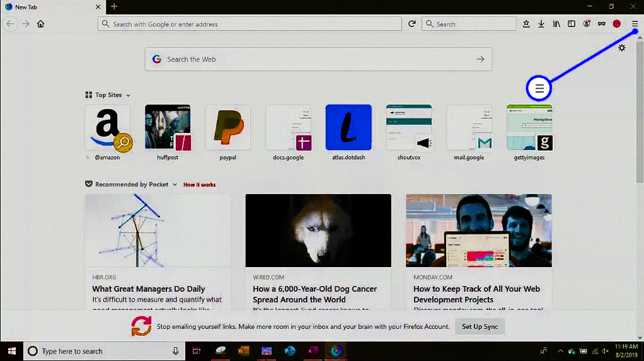Screen dimensions: 644x361
Task: Open the Firefox hamburger menu in toolbar
Action: coord(635,24)
